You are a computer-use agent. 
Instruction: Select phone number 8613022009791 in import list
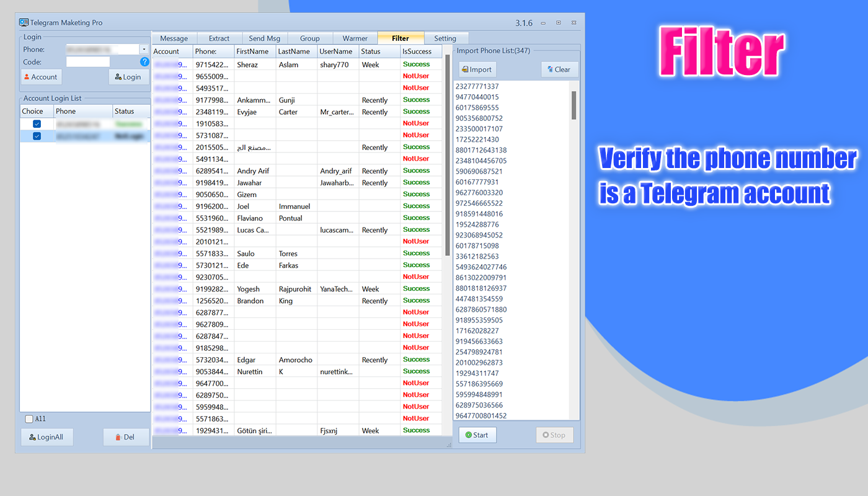pos(481,278)
